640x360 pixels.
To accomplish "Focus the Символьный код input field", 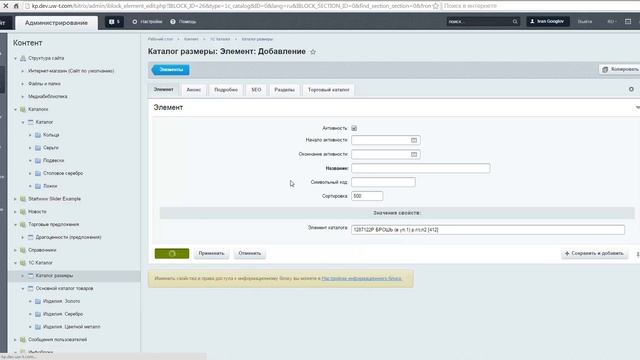I will [x=383, y=182].
